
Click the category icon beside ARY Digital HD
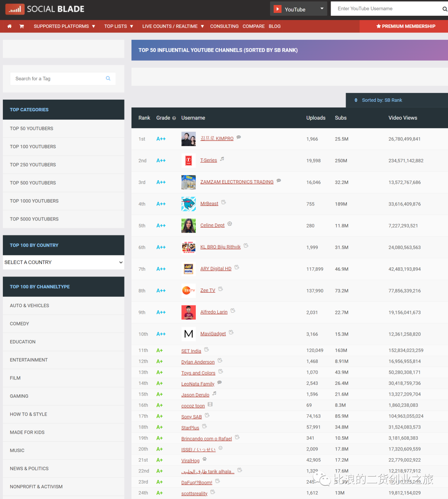[236, 267]
